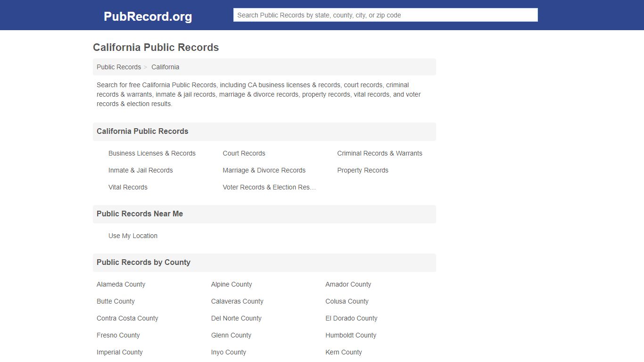The width and height of the screenshot is (644, 362).
Task: Open the Public Records breadcrumb link
Action: (x=119, y=67)
